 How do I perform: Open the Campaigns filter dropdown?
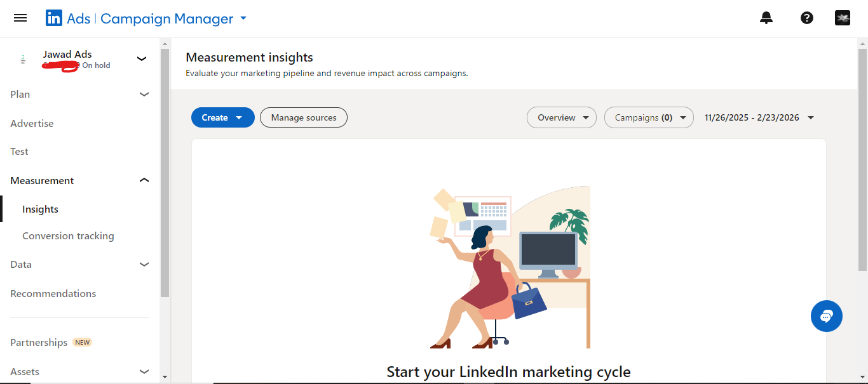pos(648,117)
